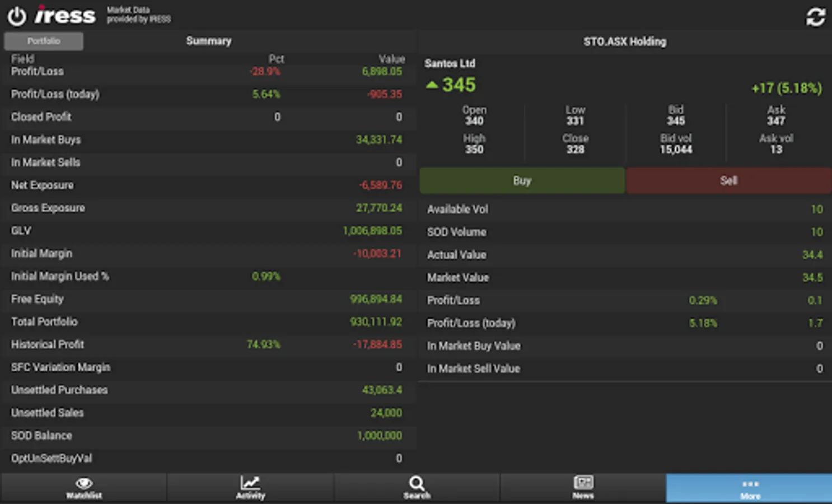
Task: Select the GLV row
Action: [x=208, y=231]
